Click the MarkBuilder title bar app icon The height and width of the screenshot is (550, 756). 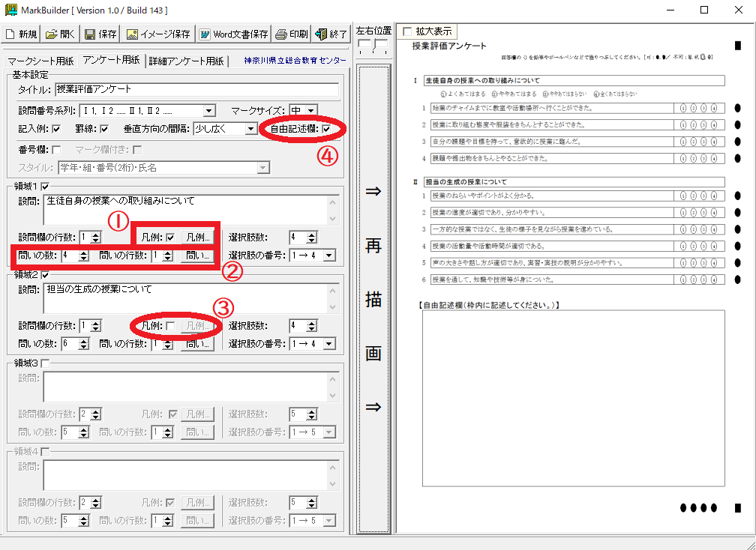tap(10, 10)
